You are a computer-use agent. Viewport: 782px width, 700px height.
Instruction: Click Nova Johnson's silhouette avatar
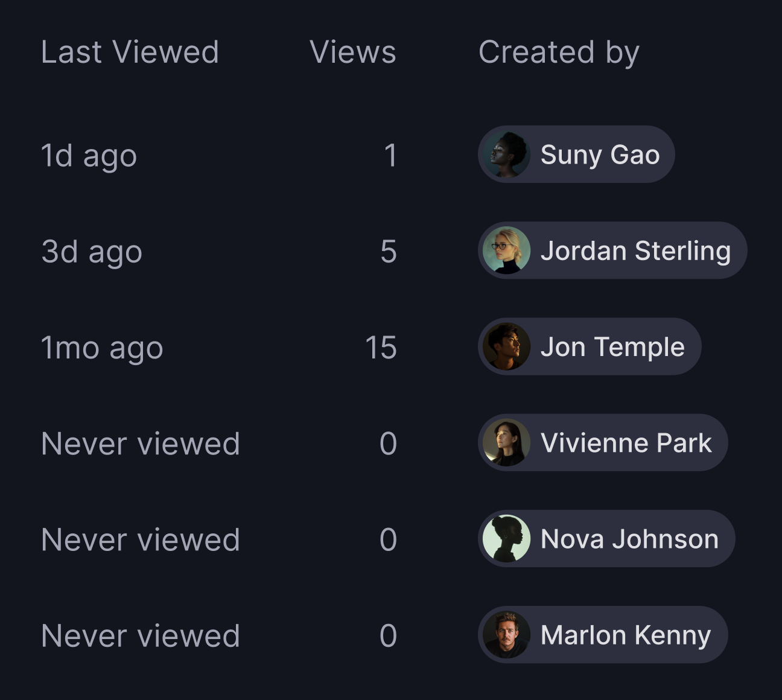tap(507, 538)
